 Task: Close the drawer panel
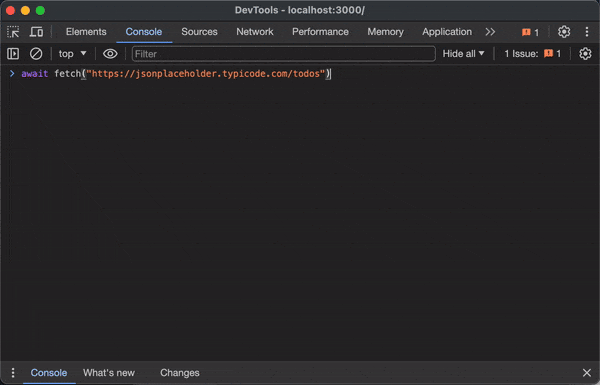587,372
